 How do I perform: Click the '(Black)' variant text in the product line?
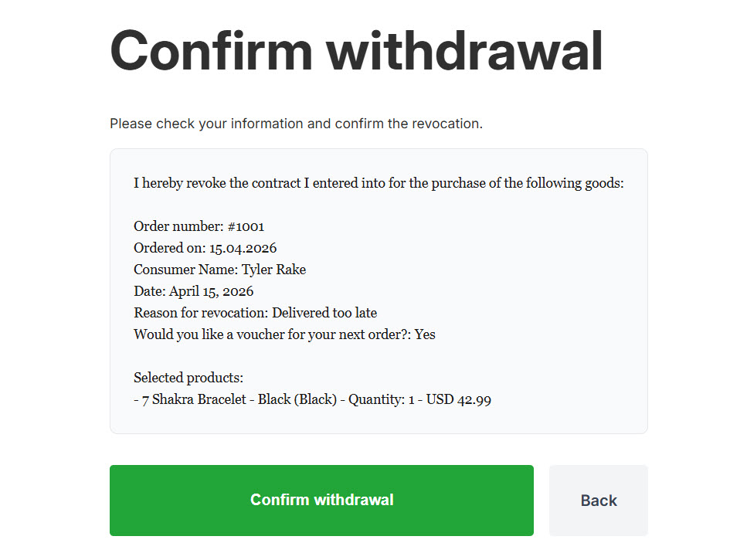[315, 399]
